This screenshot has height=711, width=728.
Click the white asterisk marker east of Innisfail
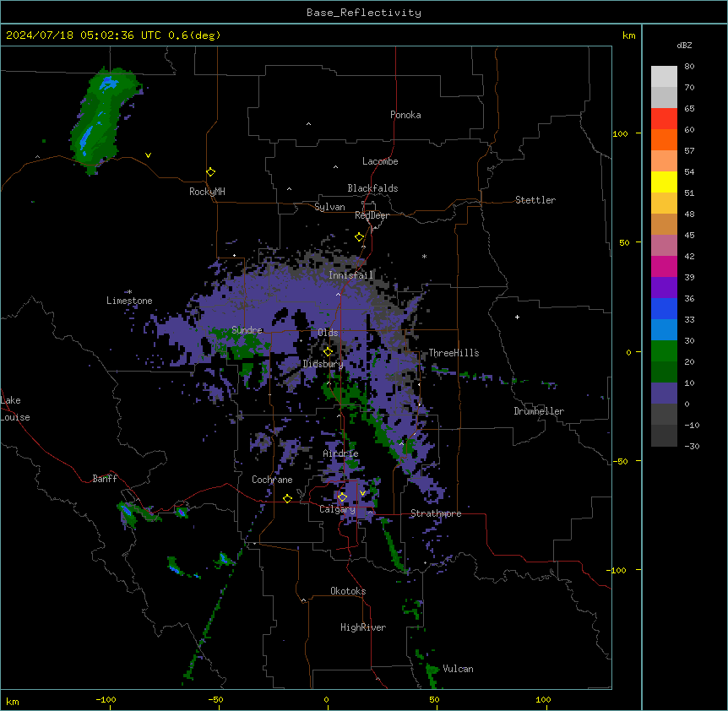point(424,256)
